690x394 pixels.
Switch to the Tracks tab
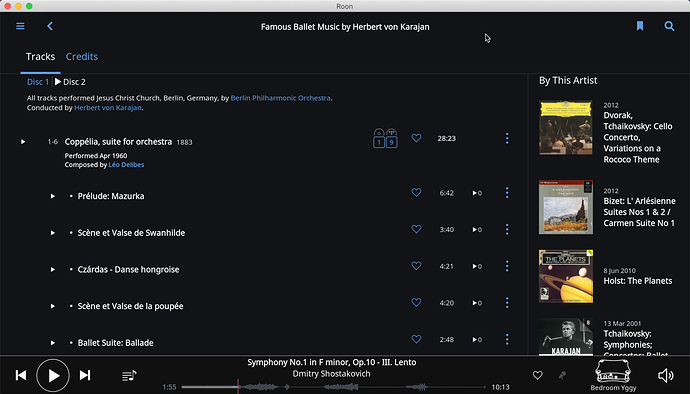click(x=40, y=56)
